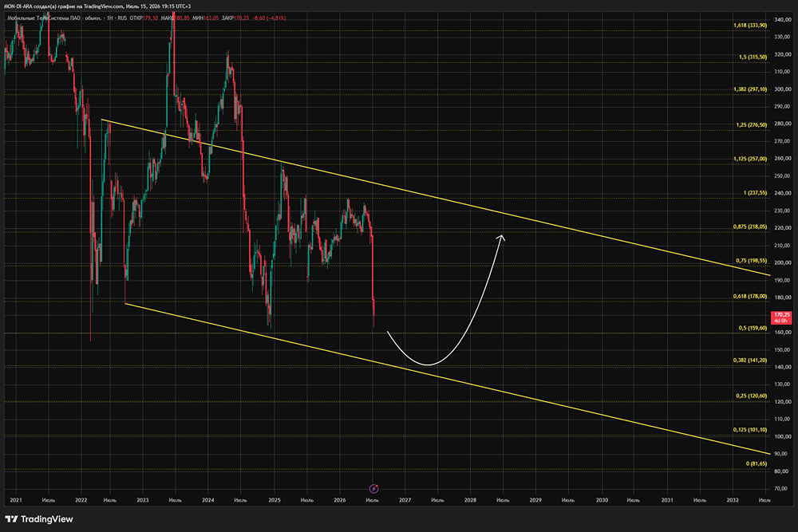
Task: Click the TradingView logo at bottom left
Action: click(38, 519)
